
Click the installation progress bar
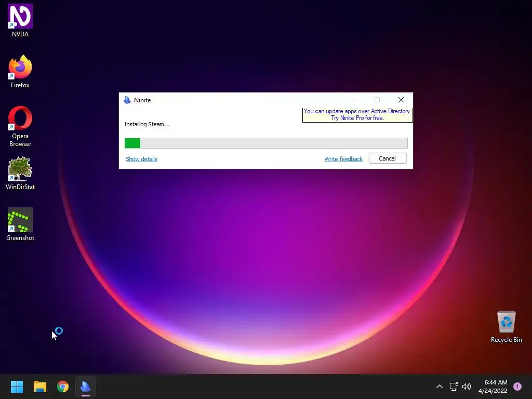pos(266,143)
